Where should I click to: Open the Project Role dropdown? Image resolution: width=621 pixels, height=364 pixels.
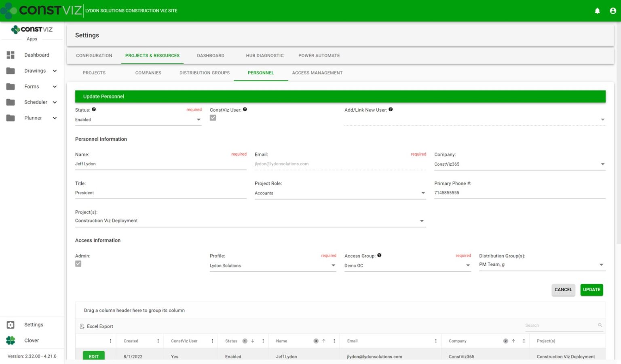(423, 193)
